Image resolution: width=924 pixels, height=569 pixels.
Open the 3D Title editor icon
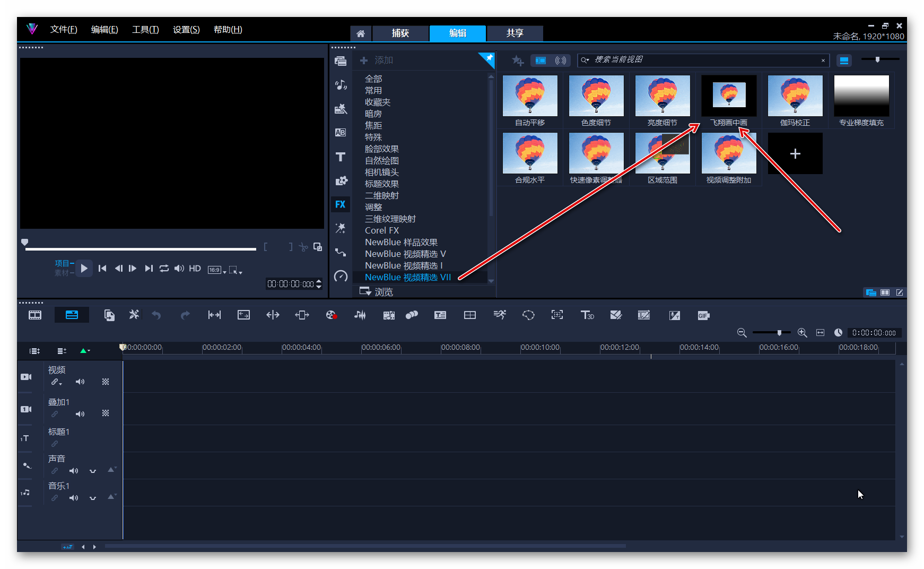[587, 315]
